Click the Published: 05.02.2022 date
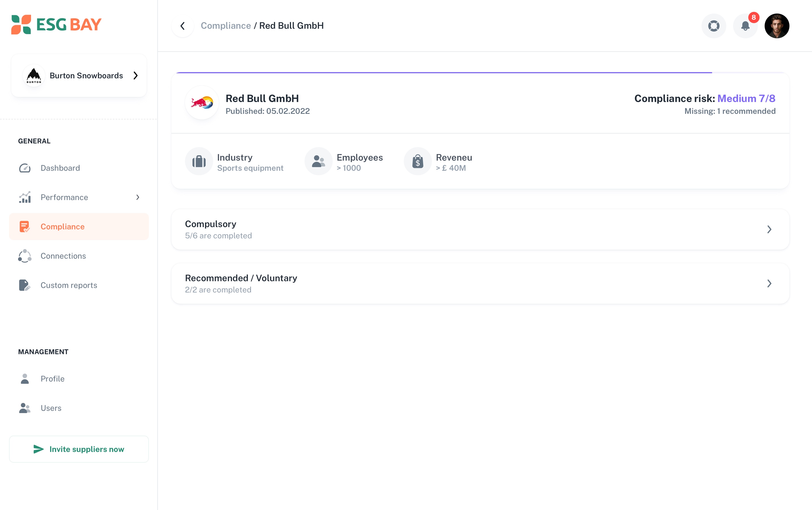The height and width of the screenshot is (510, 812). coord(267,111)
